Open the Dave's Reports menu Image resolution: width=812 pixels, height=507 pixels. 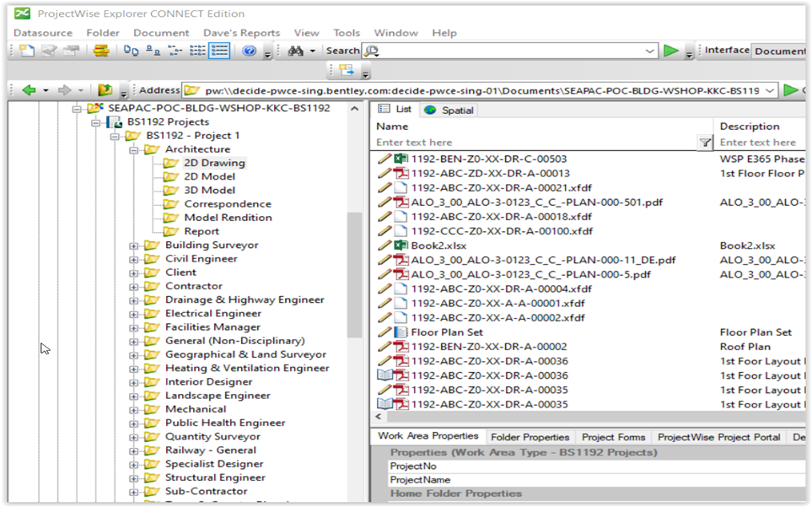click(x=241, y=33)
